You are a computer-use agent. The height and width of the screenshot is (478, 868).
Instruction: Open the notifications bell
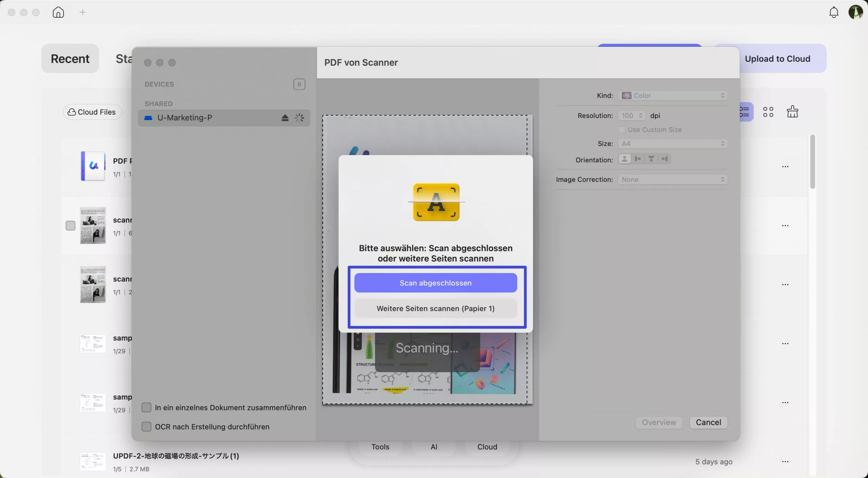(x=833, y=12)
